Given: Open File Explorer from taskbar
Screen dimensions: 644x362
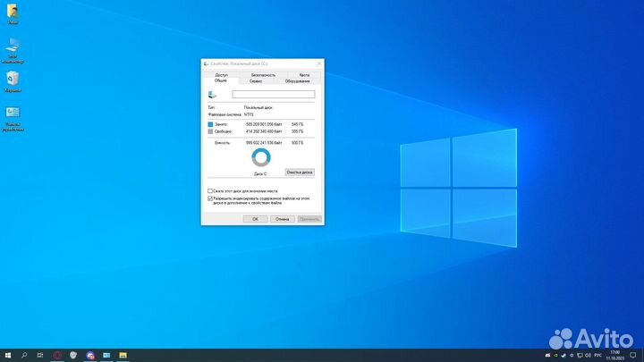Looking at the screenshot, I should coord(123,356).
